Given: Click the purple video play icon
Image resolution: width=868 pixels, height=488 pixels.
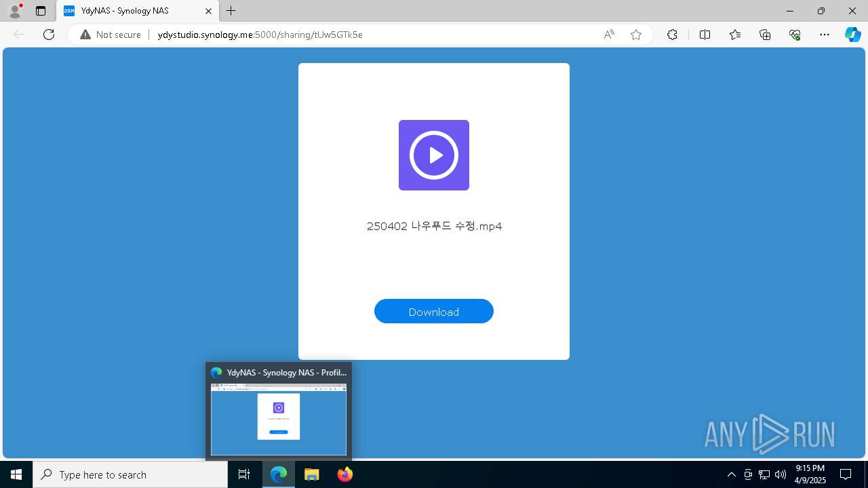Looking at the screenshot, I should [x=434, y=155].
